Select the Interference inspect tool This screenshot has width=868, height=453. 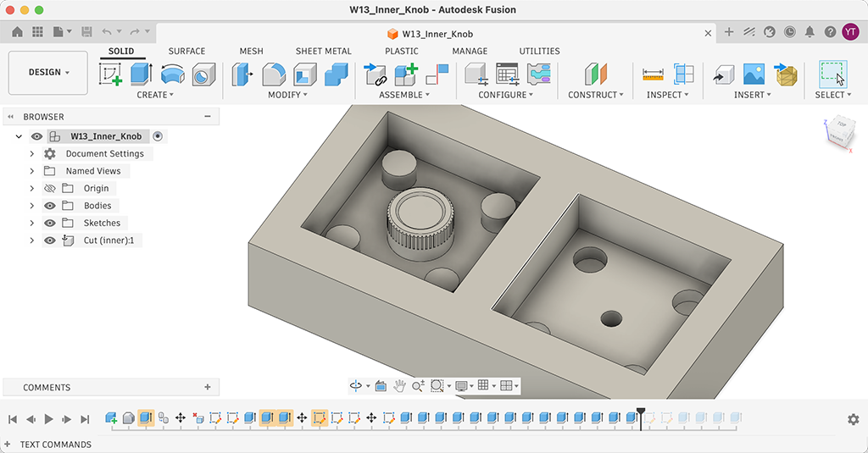[x=684, y=75]
